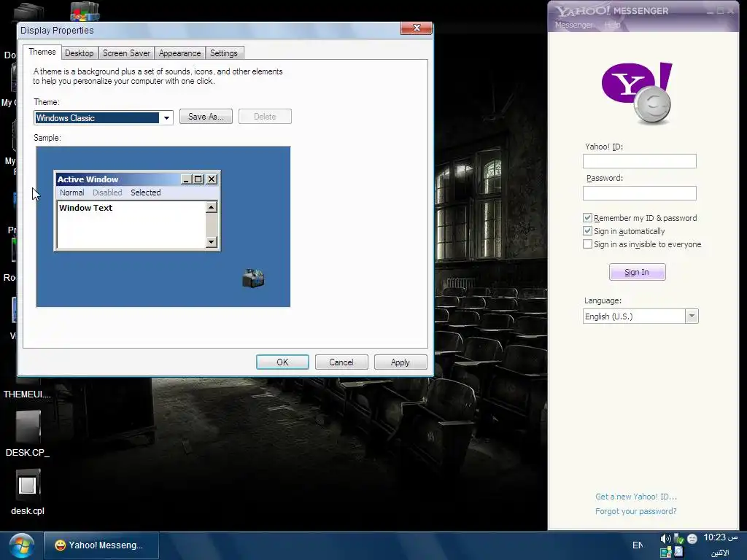Switch to the Screen Saver tab
The height and width of the screenshot is (560, 747).
coord(126,52)
